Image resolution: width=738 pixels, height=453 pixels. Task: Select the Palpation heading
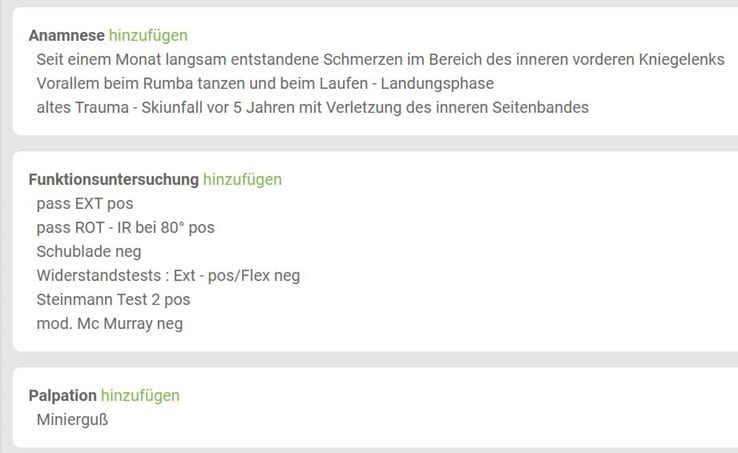(x=63, y=396)
